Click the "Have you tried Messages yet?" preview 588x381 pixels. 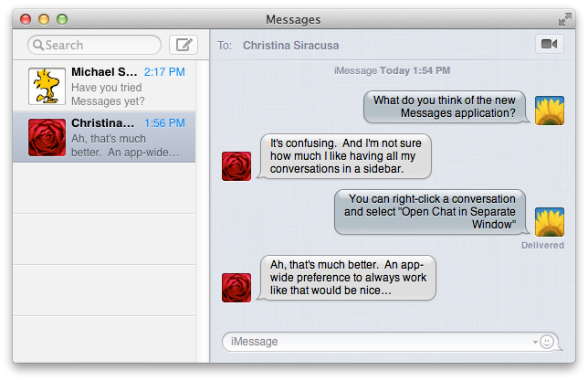108,94
